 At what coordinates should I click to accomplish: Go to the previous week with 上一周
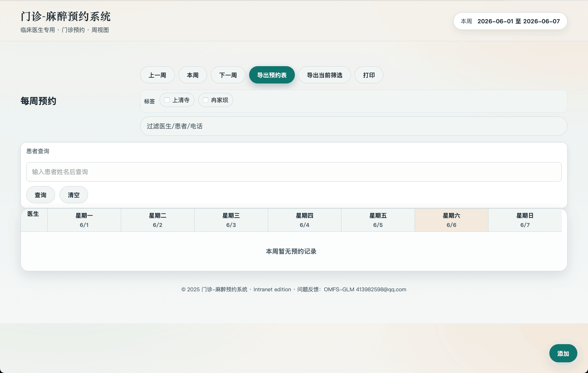(x=157, y=75)
